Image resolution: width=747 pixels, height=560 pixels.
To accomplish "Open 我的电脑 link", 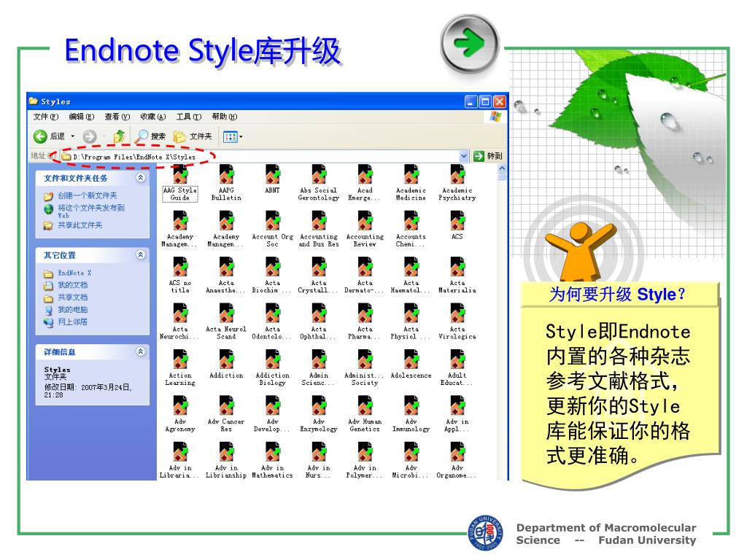I will point(72,309).
